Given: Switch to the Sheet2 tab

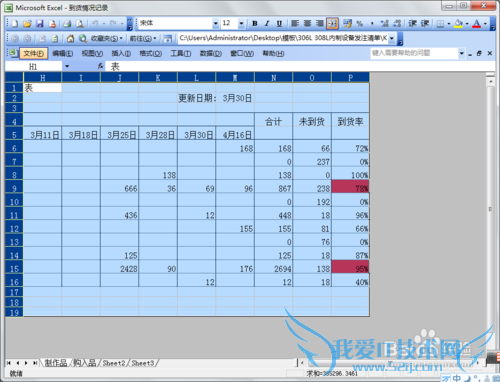Looking at the screenshot, I should coord(114,363).
